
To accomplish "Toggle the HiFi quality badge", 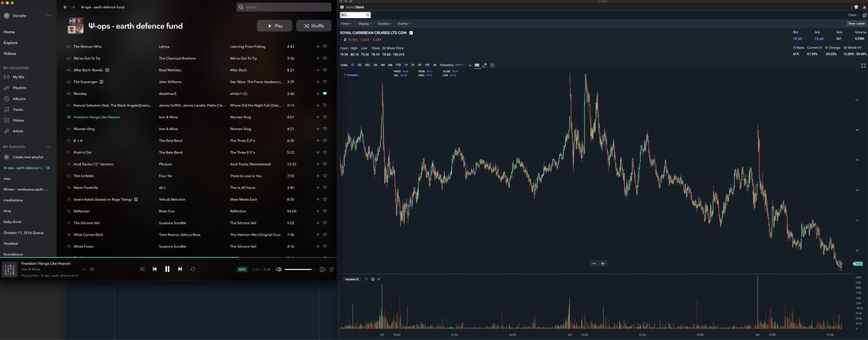I will coord(242,269).
